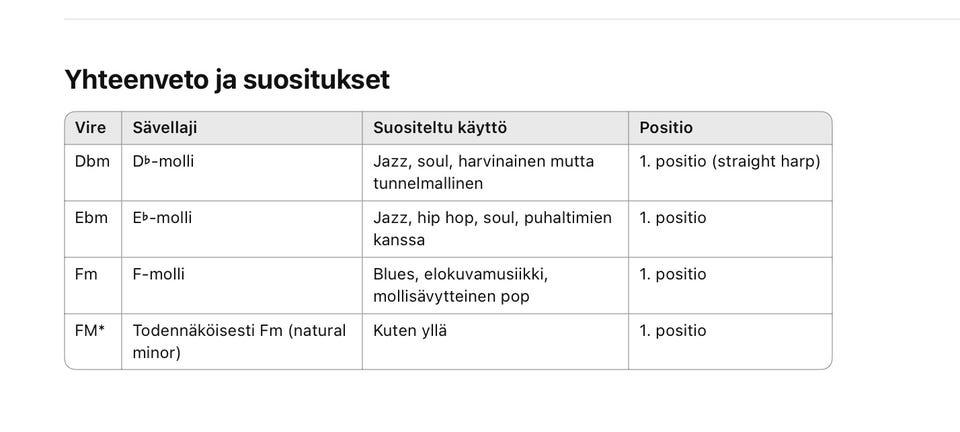Click the FM* cell
960x432 pixels.
pos(90,331)
